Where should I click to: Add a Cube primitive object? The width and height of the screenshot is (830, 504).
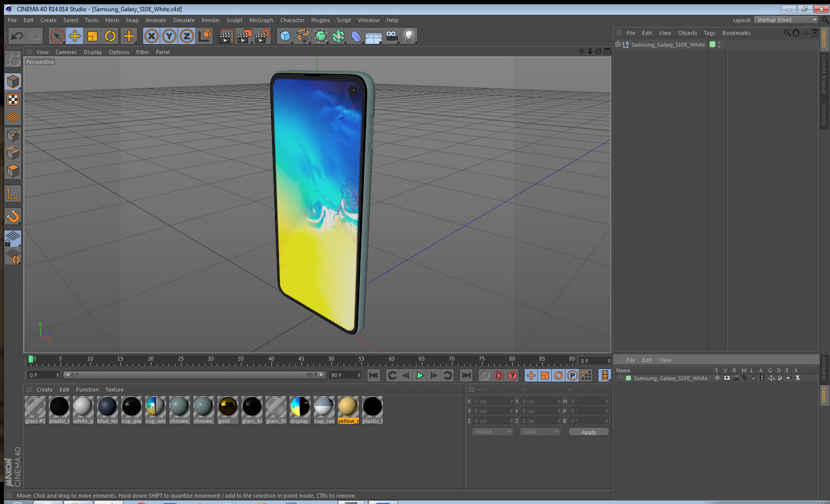[x=285, y=36]
